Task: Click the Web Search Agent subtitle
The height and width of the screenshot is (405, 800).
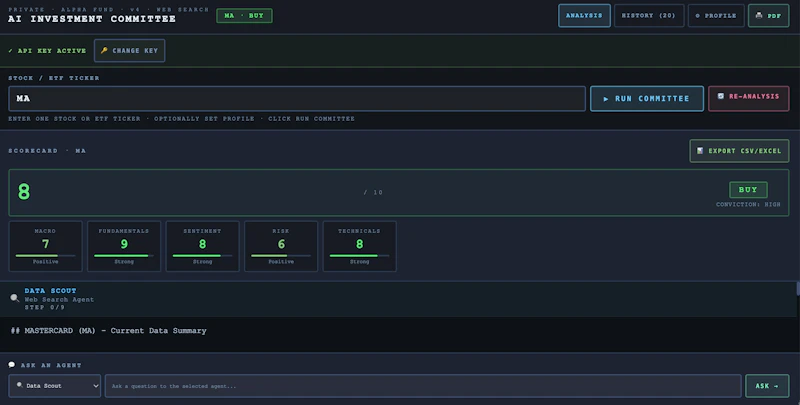Action: (x=59, y=299)
